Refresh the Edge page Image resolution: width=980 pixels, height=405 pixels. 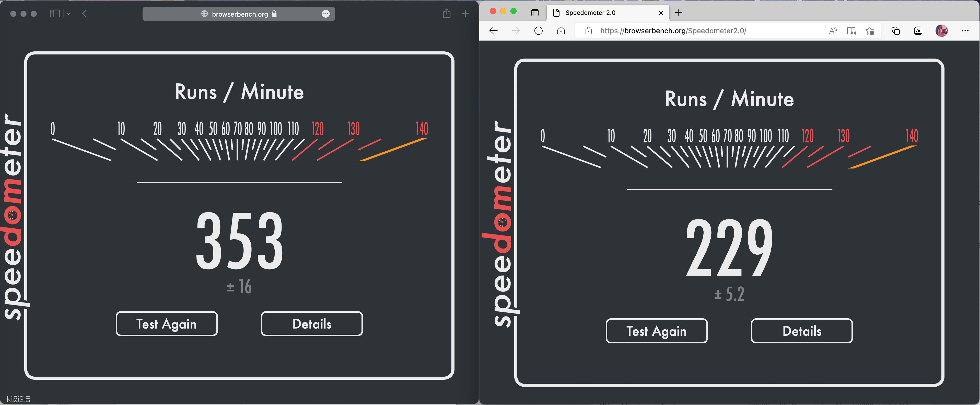coord(538,31)
